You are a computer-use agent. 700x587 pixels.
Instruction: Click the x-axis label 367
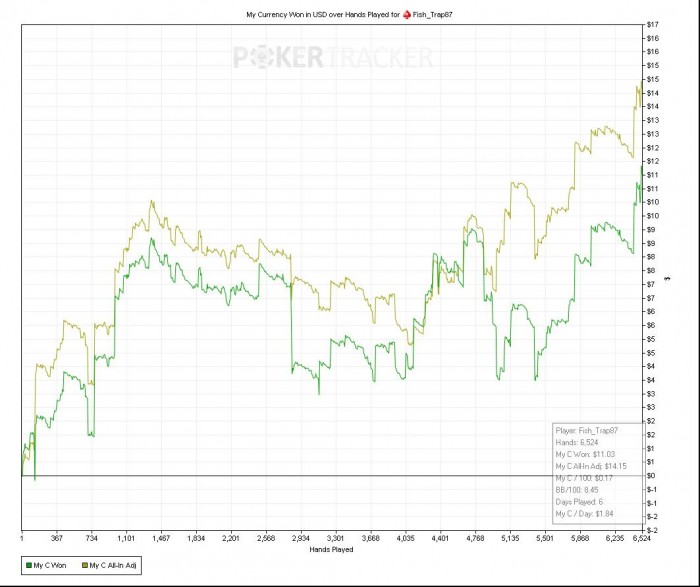pyautogui.click(x=56, y=538)
